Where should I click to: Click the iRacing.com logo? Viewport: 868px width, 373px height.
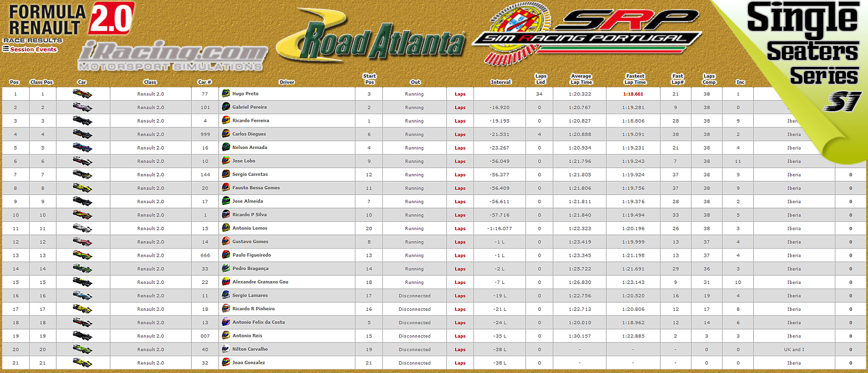click(x=172, y=56)
